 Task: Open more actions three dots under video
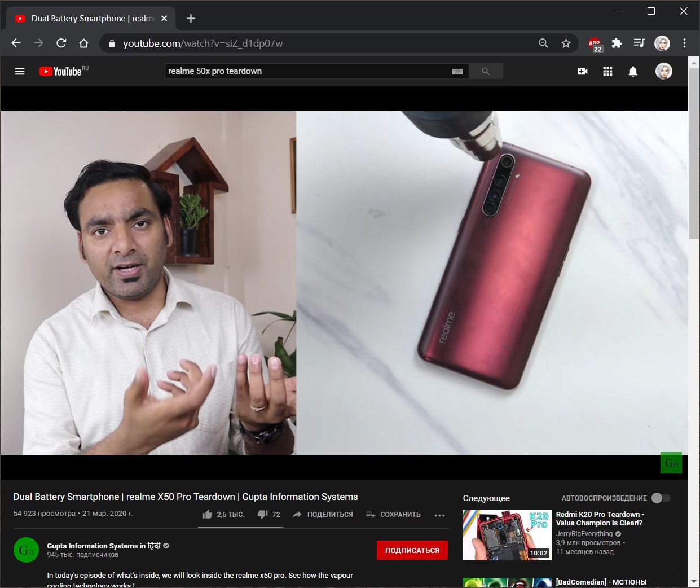(440, 515)
